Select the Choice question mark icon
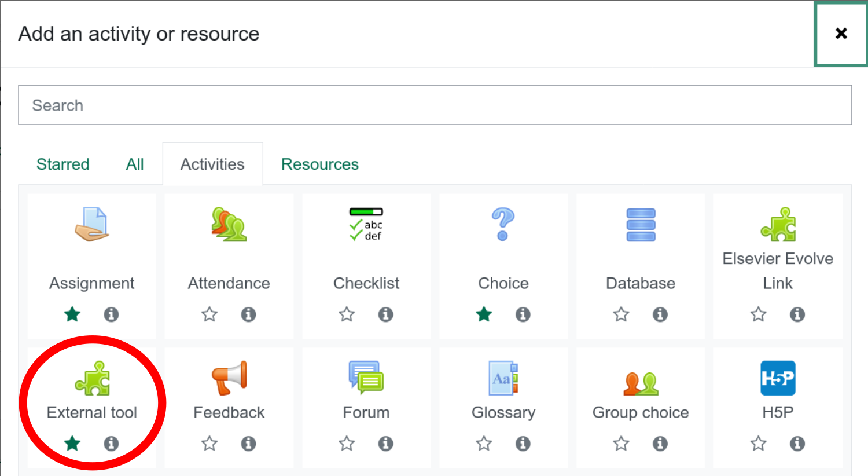The width and height of the screenshot is (868, 476). coord(503,224)
